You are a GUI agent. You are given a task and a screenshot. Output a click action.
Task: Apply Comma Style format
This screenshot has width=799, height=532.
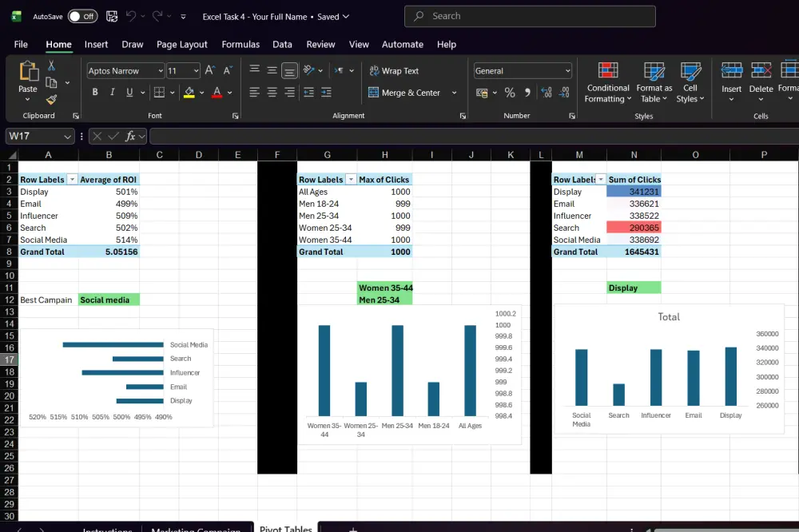[528, 92]
